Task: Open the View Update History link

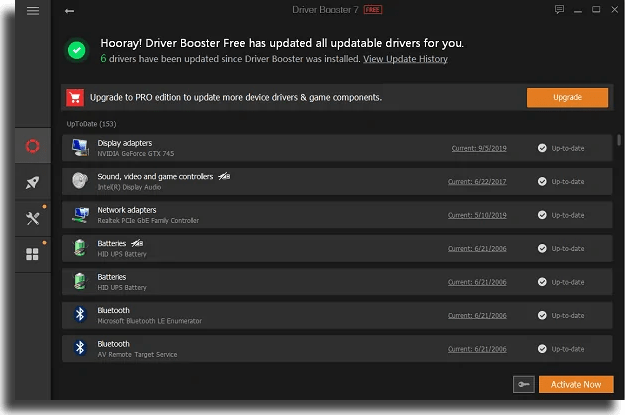Action: (x=405, y=59)
